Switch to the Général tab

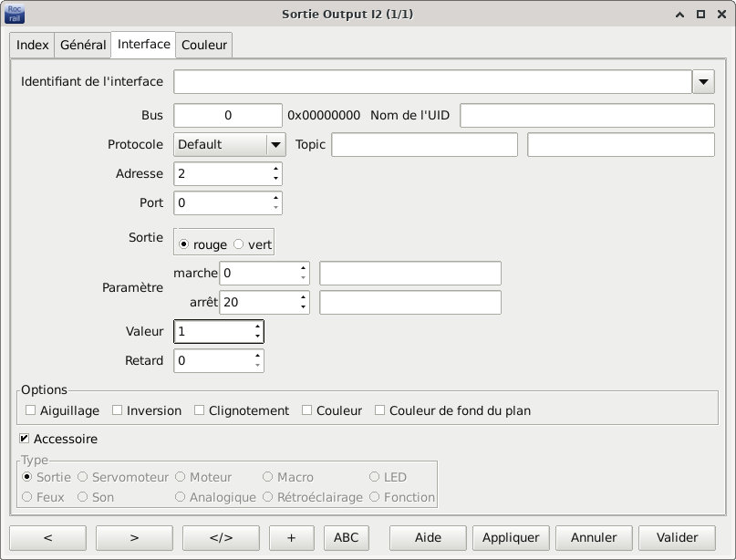click(x=83, y=45)
